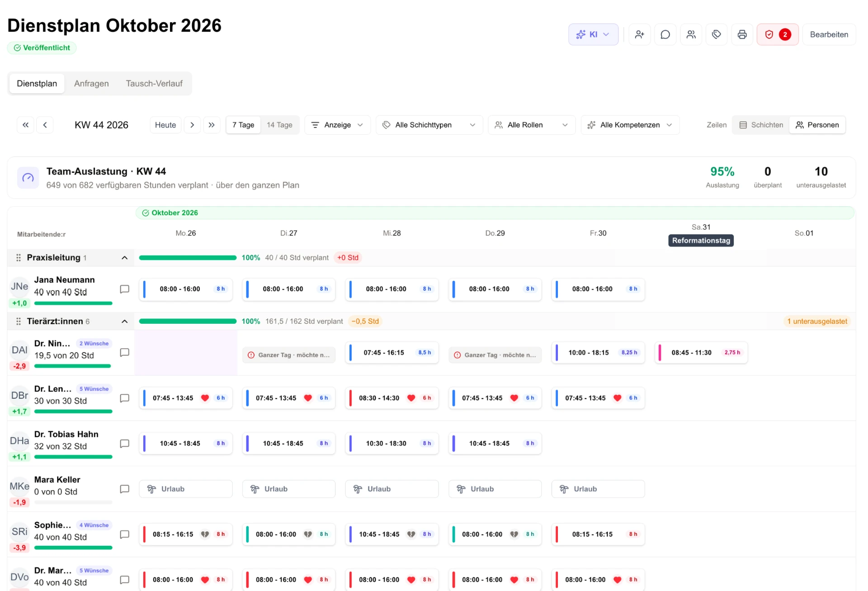Click drag handle of Tierärzt:innen group
Screen dimensions: 868x591
coord(19,322)
